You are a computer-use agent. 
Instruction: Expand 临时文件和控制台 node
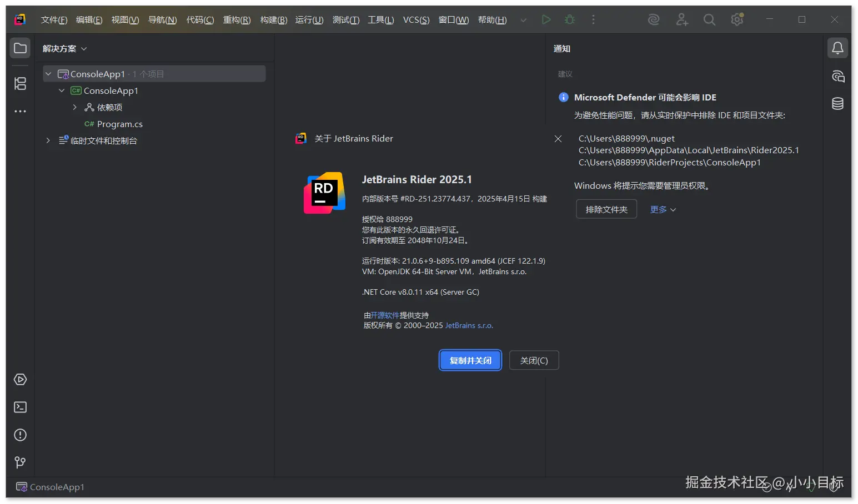click(48, 140)
